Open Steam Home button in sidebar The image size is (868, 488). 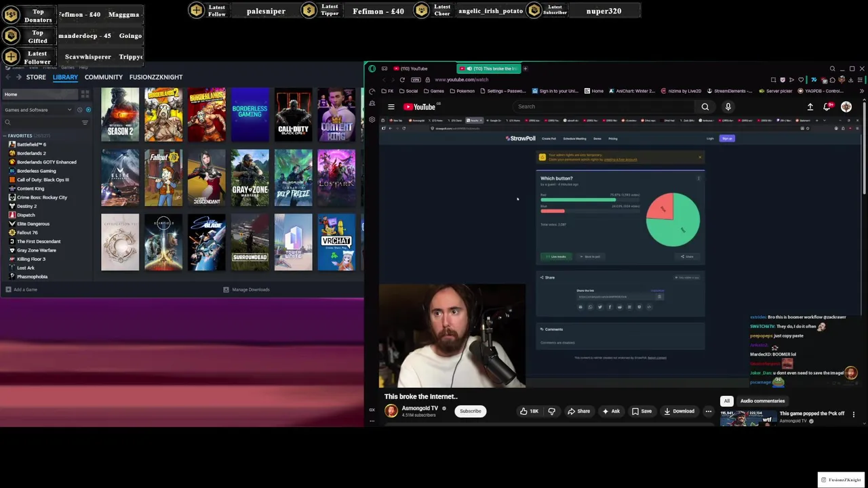tap(41, 94)
